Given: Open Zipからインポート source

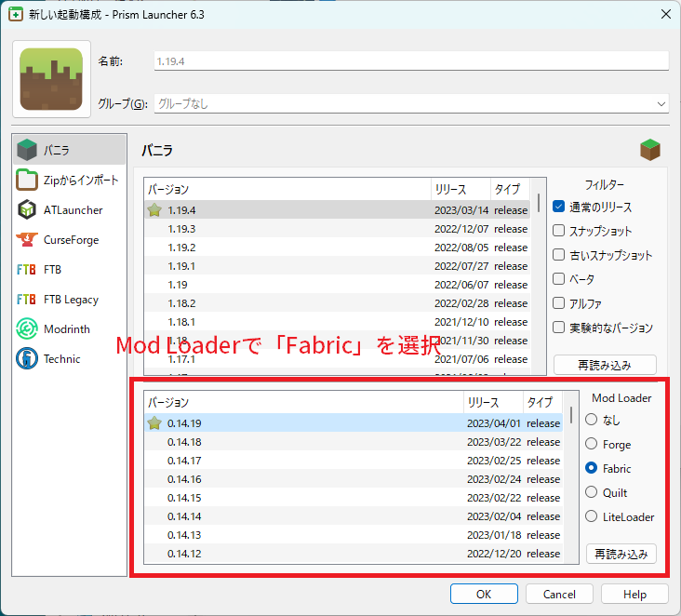Looking at the screenshot, I should pos(70,180).
